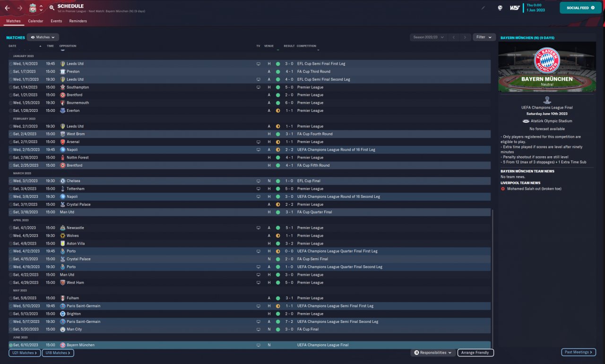This screenshot has height=364, width=605.
Task: Click the West Ham club badge
Action: pyautogui.click(x=62, y=282)
